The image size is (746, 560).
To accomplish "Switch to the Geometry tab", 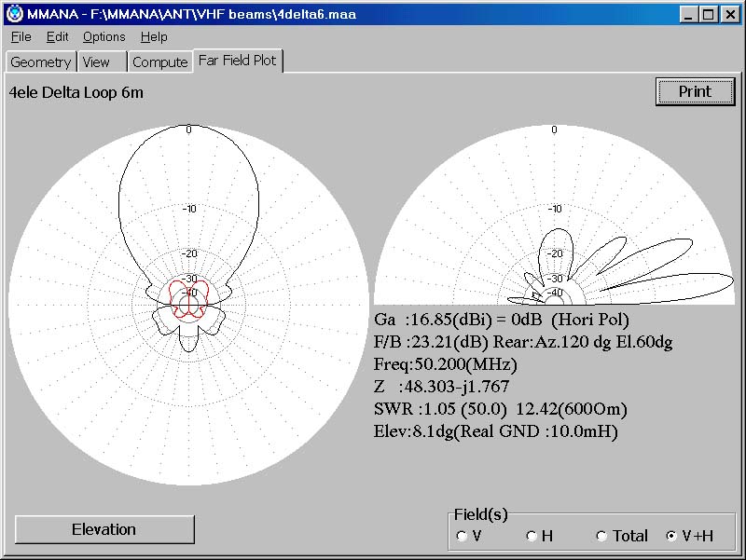I will point(40,62).
